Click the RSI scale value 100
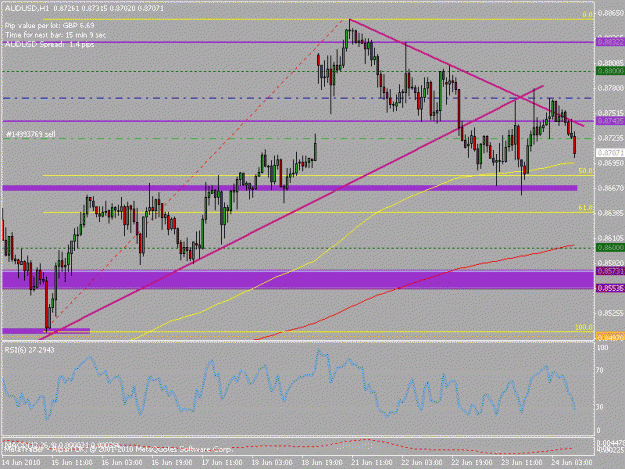This screenshot has width=625, height=469. 602,348
